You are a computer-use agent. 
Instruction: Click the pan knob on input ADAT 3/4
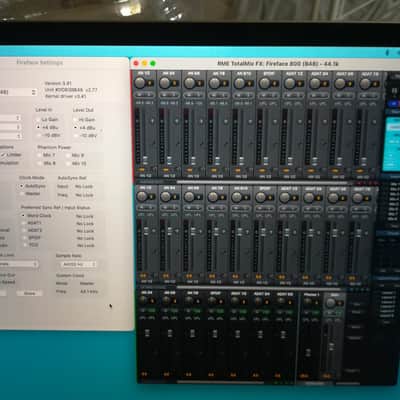[x=315, y=83]
